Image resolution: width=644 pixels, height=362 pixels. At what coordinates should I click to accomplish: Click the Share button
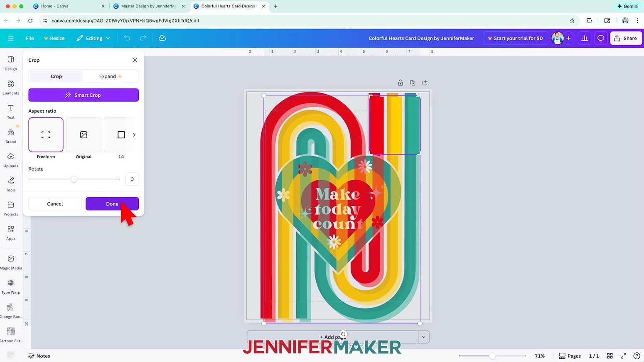coord(625,38)
